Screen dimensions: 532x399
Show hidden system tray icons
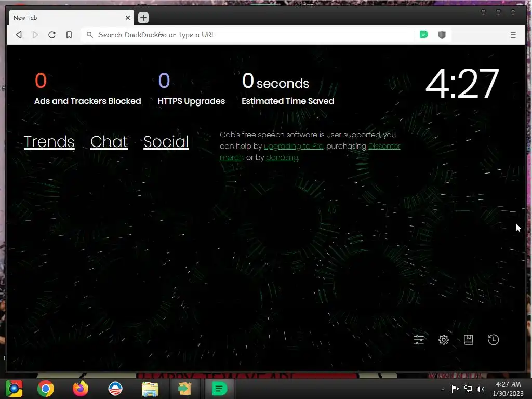coord(443,389)
